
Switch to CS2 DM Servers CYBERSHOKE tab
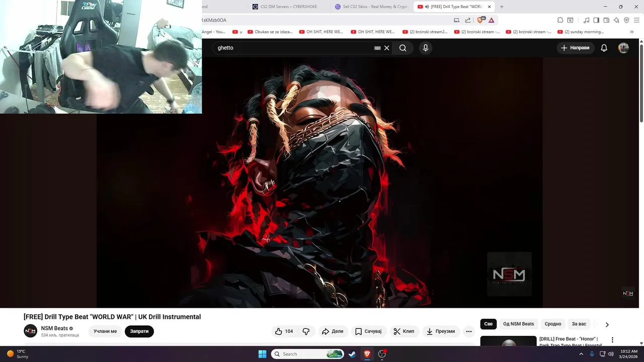pyautogui.click(x=288, y=7)
